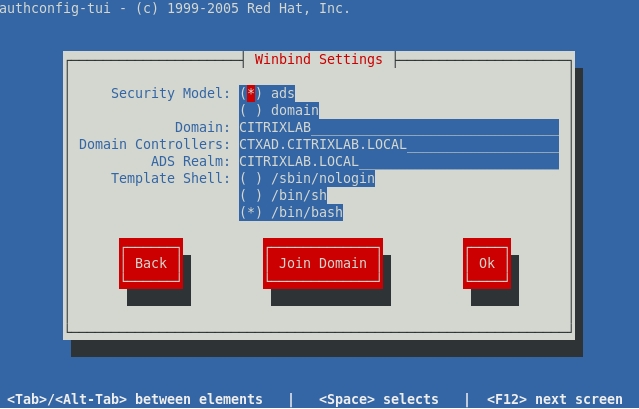Screen dimensions: 639x409
Task: Click the Join Domain button
Action: [x=323, y=264]
